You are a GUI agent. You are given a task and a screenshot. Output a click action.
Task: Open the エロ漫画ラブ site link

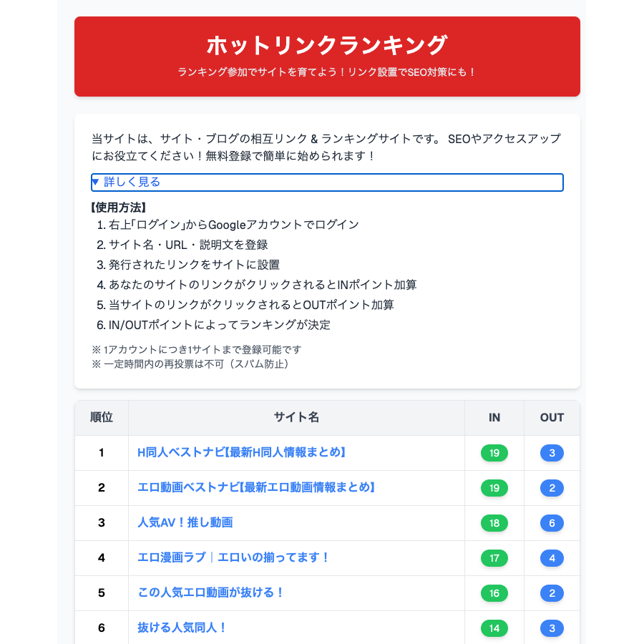234,558
